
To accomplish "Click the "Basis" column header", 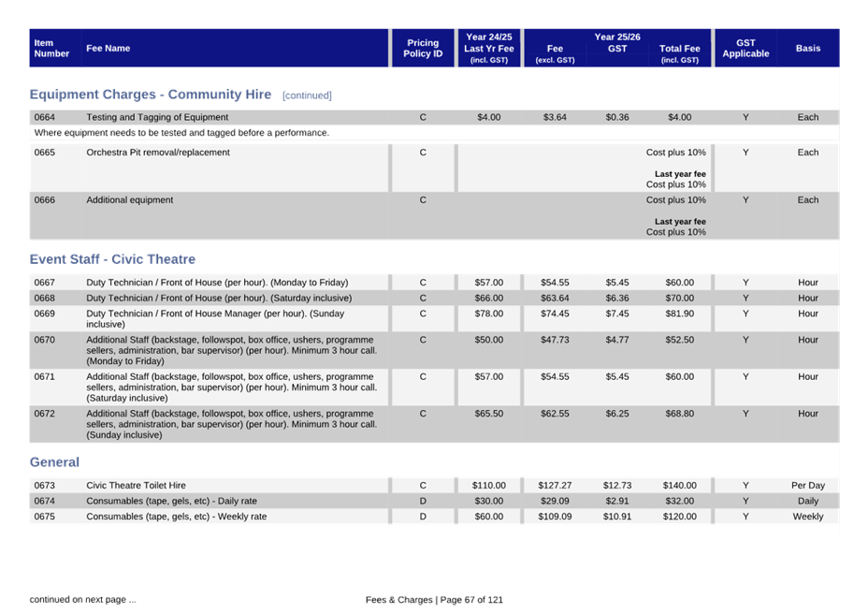I will (x=808, y=49).
